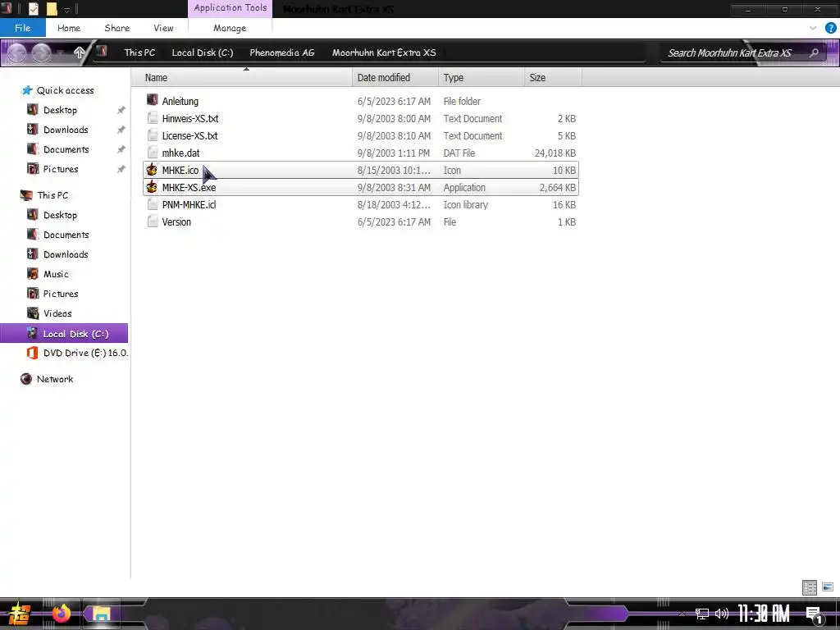Click the Application Tools contextual tab
Viewport: 840px width, 630px height.
[x=231, y=8]
